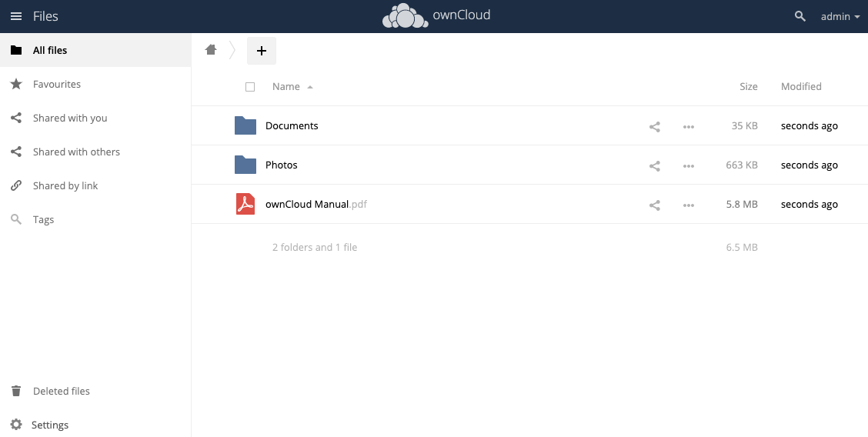Click Documents modified seconds ago
This screenshot has height=437, width=868.
click(x=810, y=125)
